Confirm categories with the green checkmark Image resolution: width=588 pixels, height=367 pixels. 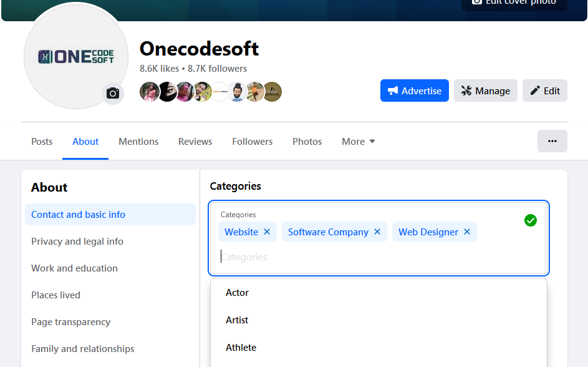coord(531,220)
